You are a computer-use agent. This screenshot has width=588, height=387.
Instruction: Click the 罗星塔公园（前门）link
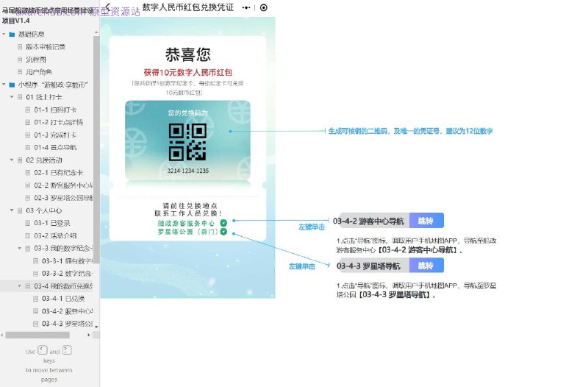(188, 232)
